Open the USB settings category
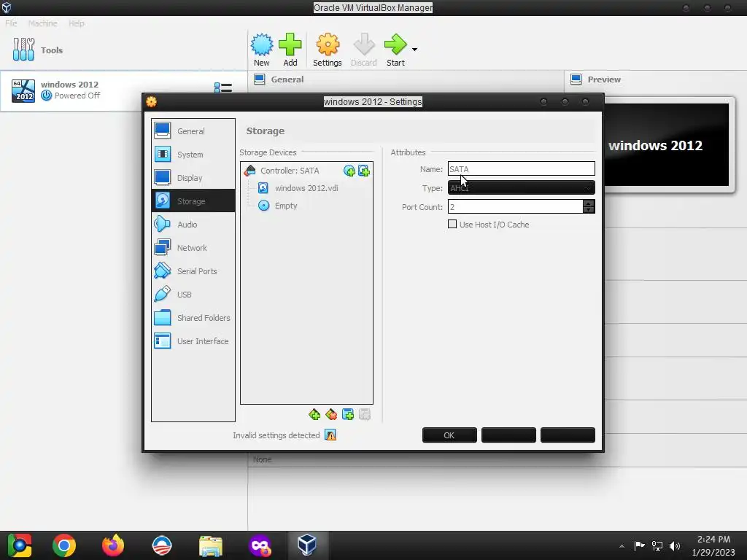 (193, 295)
